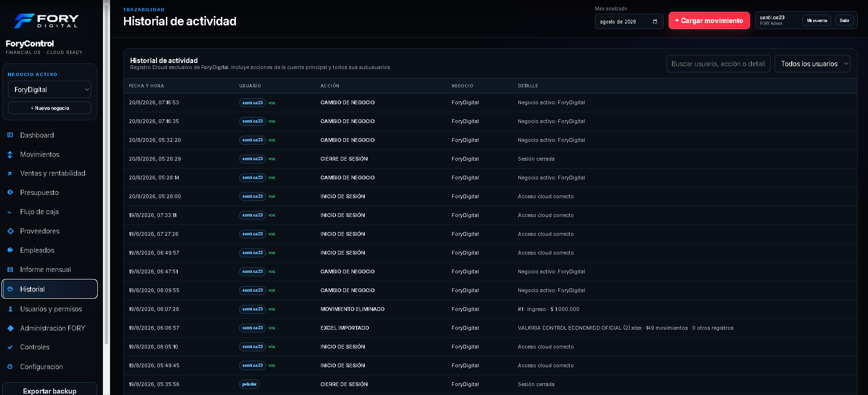Viewport: 868px width, 395px height.
Task: Open Flujo de caja section
Action: 49,212
